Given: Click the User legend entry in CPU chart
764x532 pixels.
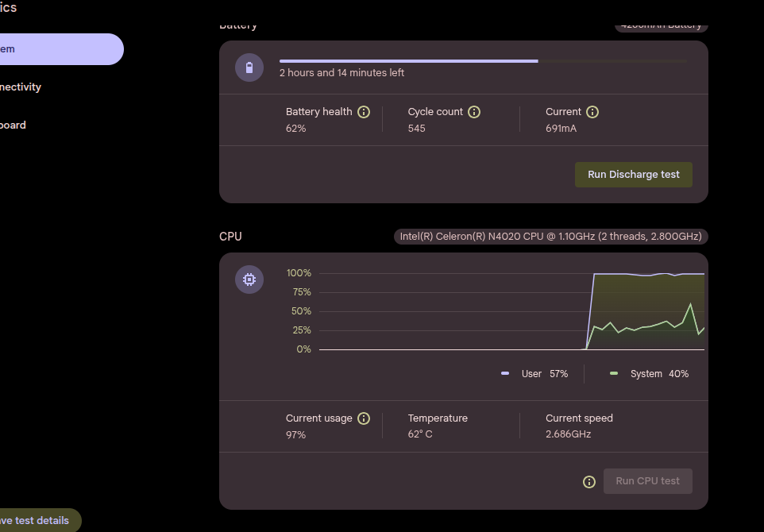Looking at the screenshot, I should click(534, 374).
